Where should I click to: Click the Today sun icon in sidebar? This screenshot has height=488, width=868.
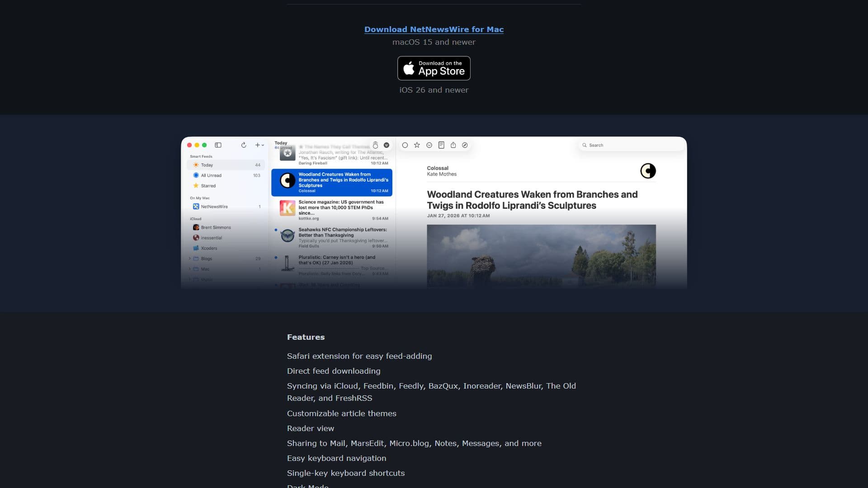[196, 165]
